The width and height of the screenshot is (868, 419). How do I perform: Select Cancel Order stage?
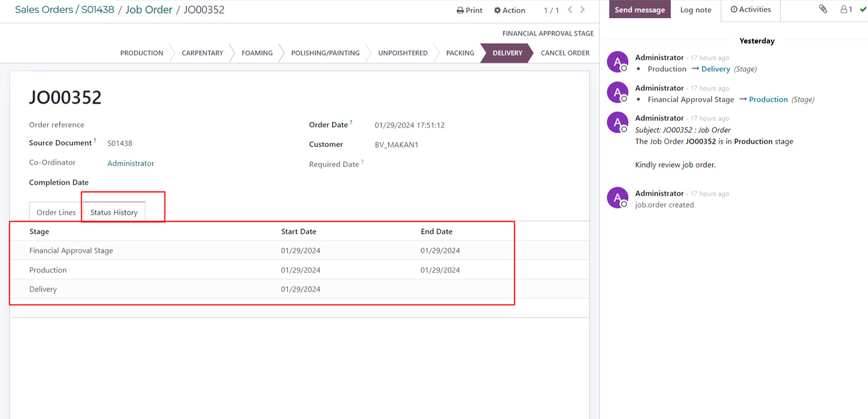click(565, 53)
